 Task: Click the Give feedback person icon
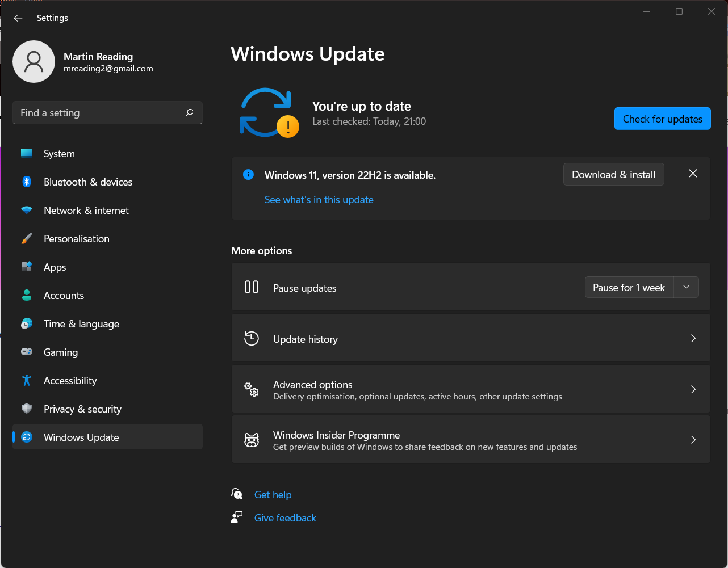(x=237, y=517)
